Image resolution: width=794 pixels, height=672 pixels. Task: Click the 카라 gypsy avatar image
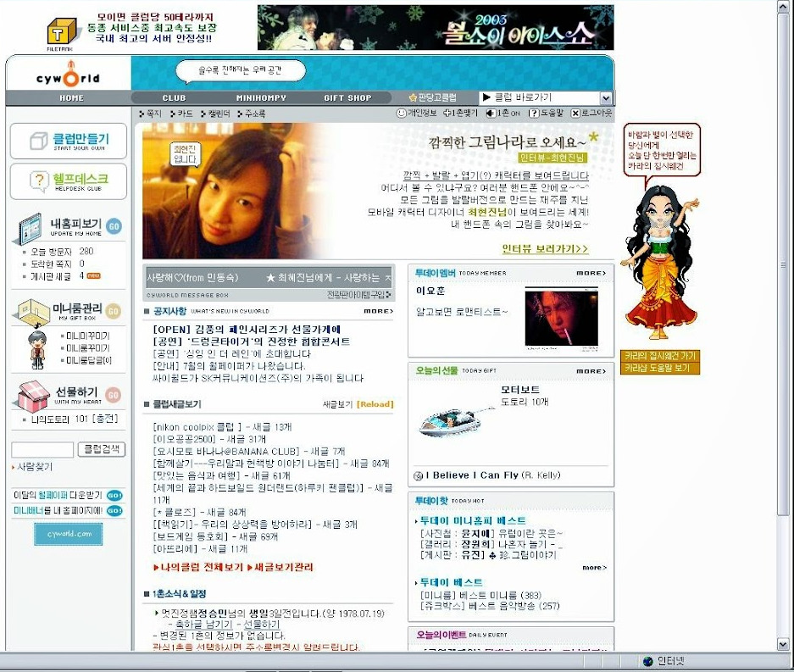pos(660,261)
